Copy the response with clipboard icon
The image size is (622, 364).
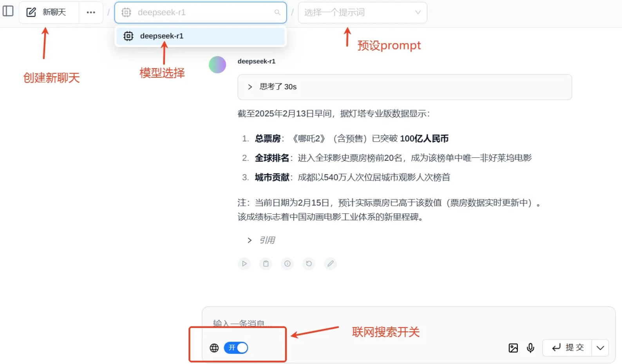[x=266, y=264]
